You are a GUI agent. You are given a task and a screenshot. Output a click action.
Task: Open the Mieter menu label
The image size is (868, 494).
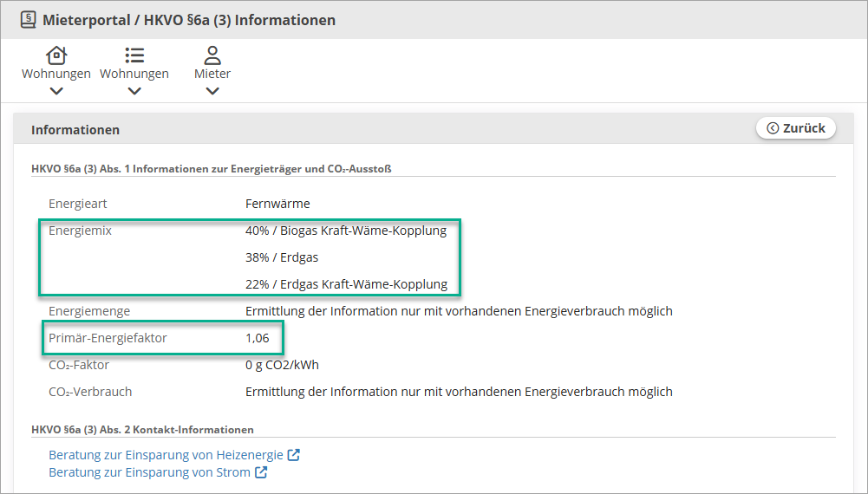pyautogui.click(x=212, y=74)
